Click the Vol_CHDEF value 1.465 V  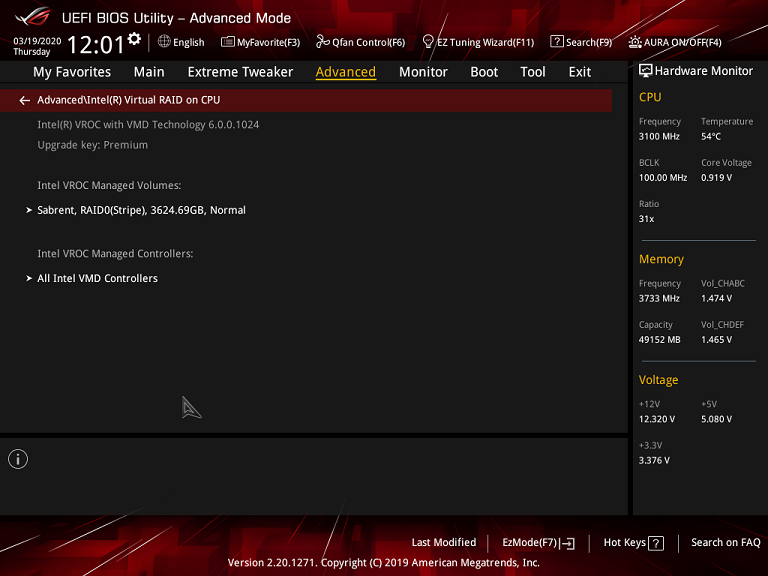(x=717, y=339)
